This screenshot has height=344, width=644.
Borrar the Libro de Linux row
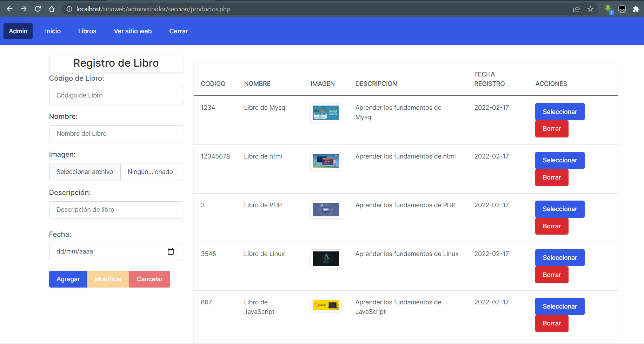pyautogui.click(x=552, y=275)
